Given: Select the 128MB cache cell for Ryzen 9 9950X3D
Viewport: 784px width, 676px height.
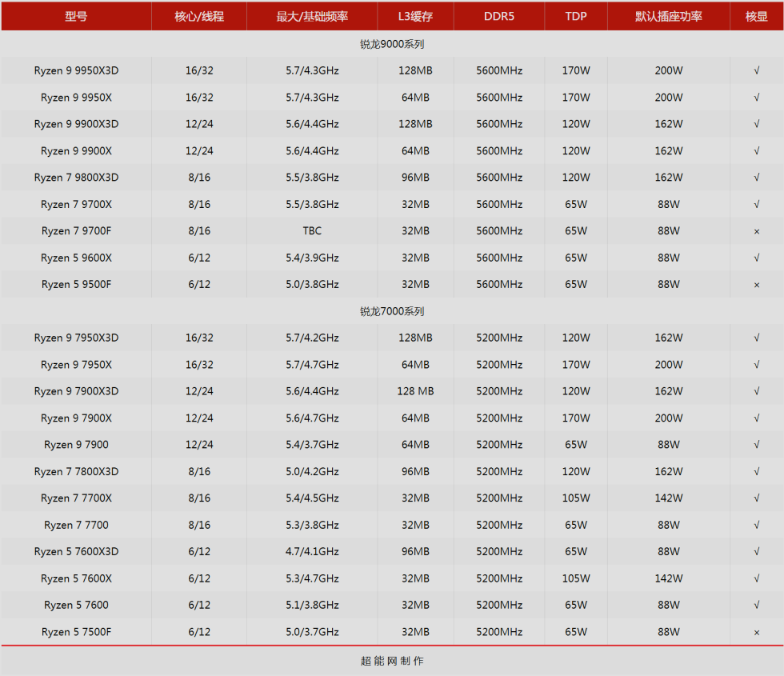Looking at the screenshot, I should pos(415,70).
